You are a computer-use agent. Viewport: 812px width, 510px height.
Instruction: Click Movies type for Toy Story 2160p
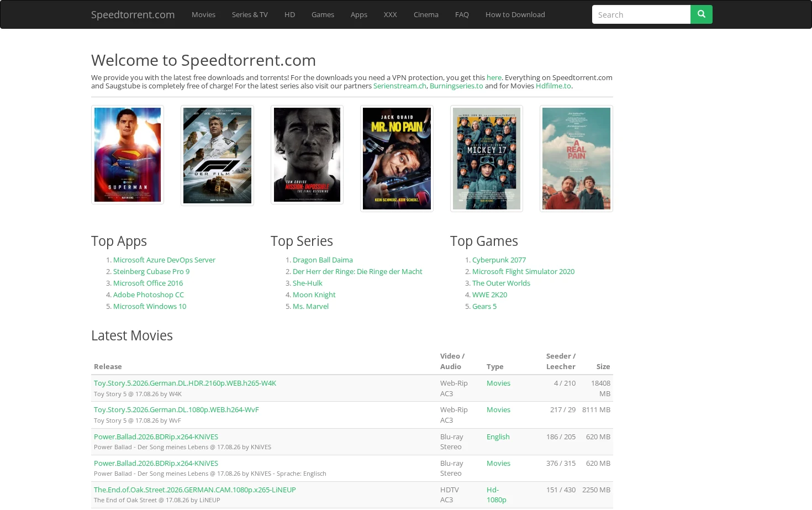click(498, 383)
